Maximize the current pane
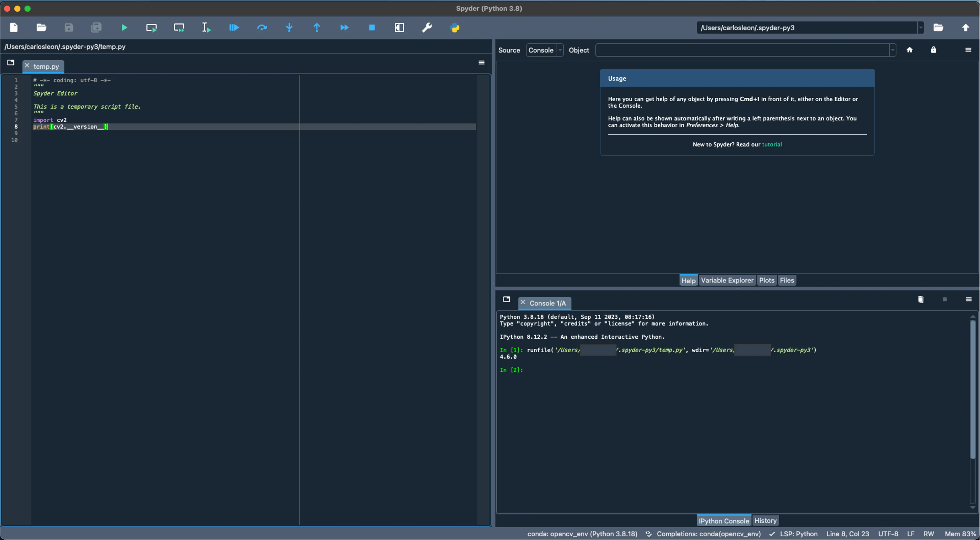Image resolution: width=980 pixels, height=540 pixels. tap(399, 27)
